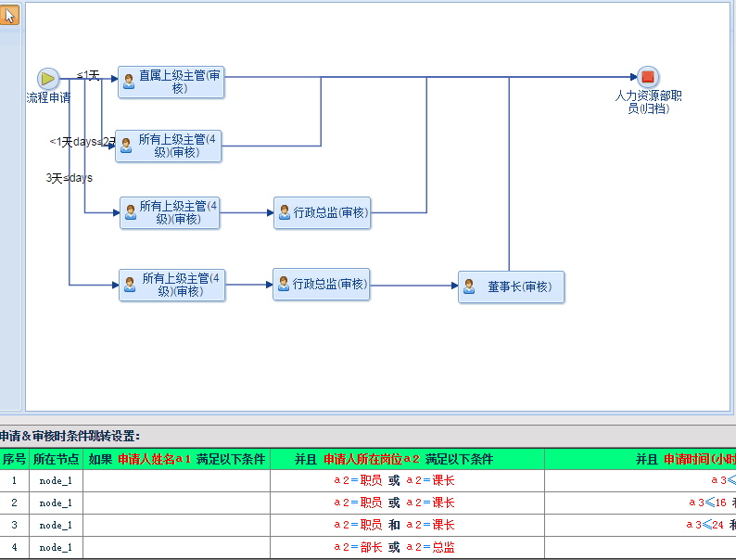Click the 所在节点 column header
The height and width of the screenshot is (560, 736).
(x=56, y=459)
